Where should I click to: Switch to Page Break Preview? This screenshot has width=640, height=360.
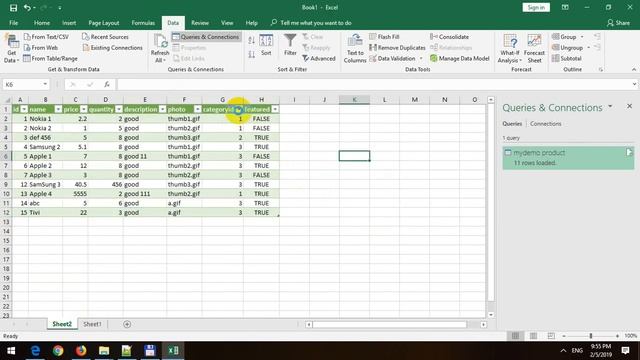pos(551,336)
